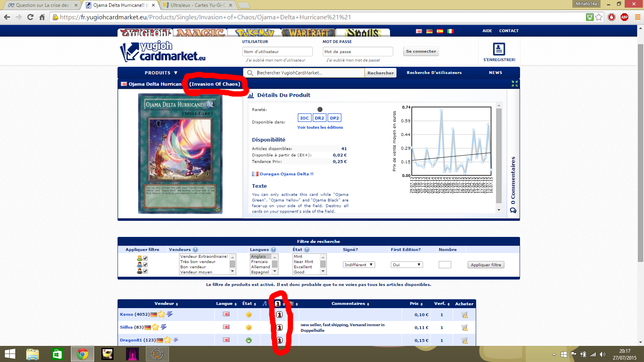The image size is (644, 362).
Task: Collapse product panel with green arrows icon
Action: tap(514, 84)
